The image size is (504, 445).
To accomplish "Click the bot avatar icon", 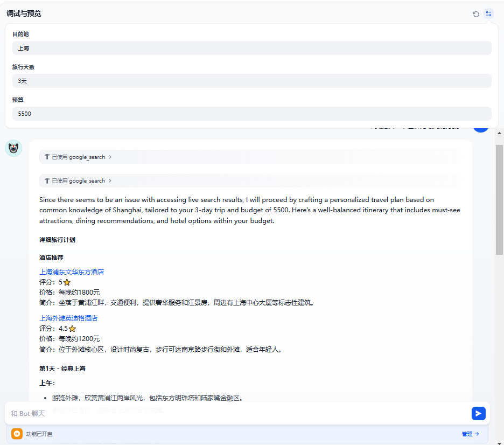I will [13, 148].
